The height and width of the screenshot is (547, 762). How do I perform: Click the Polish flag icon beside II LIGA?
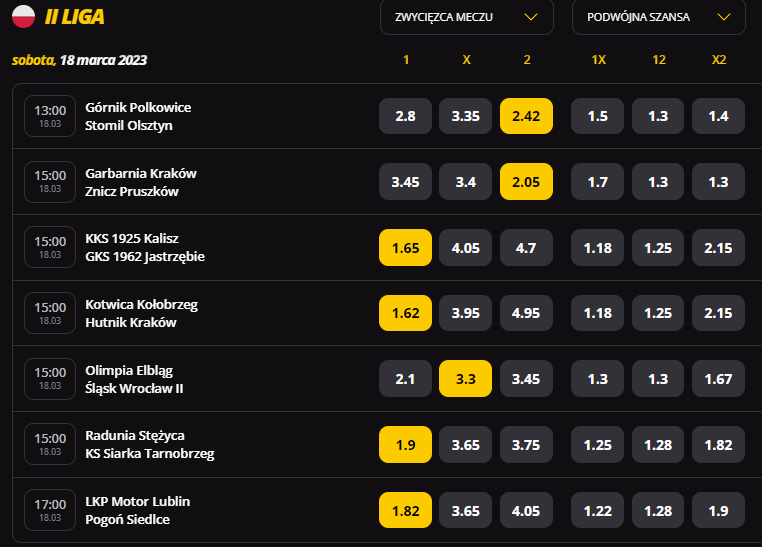click(x=23, y=17)
